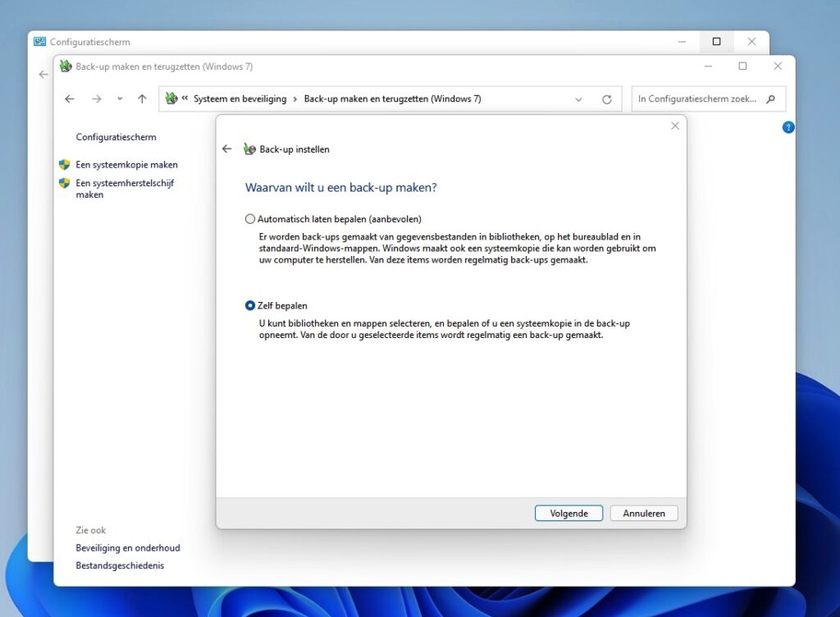Click the back arrow of the Configuratiescherm window
This screenshot has width=840, height=617.
pyautogui.click(x=44, y=75)
